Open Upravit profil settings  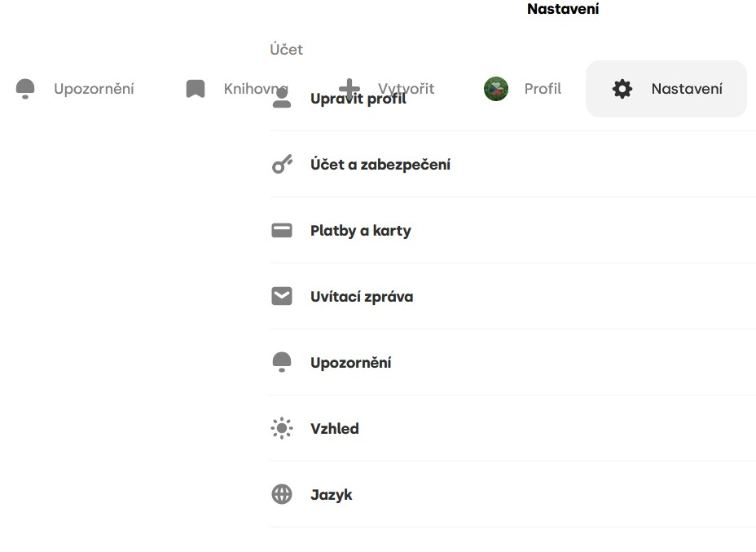pos(358,99)
